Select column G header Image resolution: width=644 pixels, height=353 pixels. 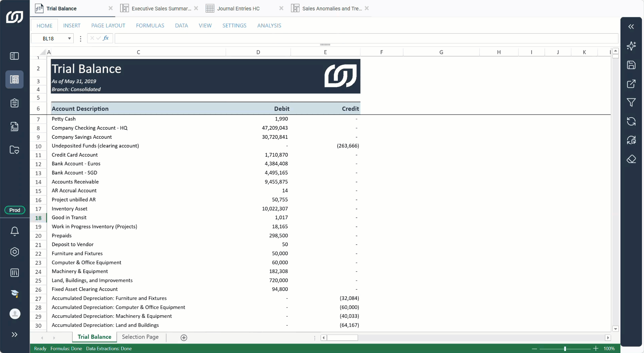pyautogui.click(x=441, y=52)
